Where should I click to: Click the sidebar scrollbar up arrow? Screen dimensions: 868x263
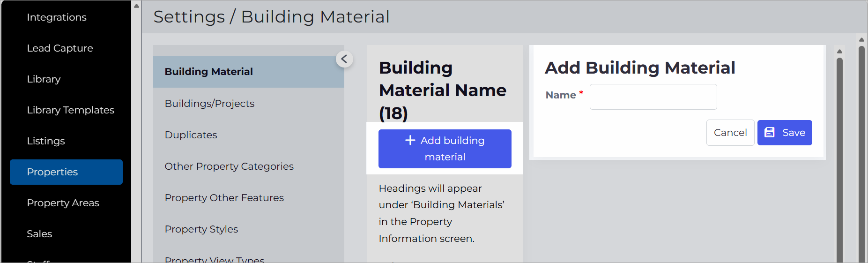tap(136, 6)
